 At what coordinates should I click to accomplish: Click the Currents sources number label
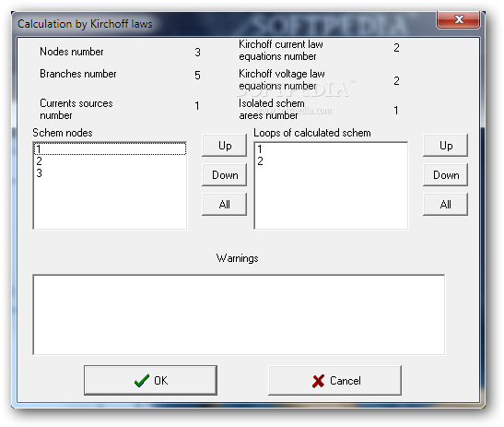click(x=76, y=109)
